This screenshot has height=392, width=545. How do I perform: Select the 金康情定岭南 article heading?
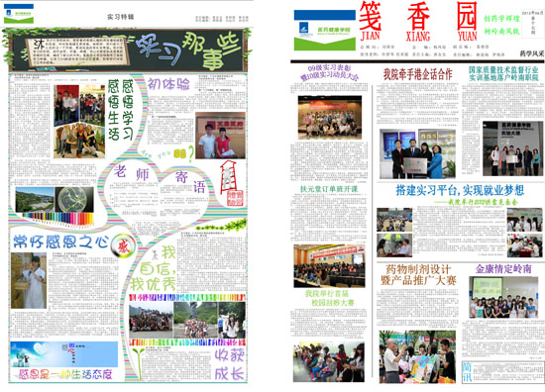click(x=503, y=268)
